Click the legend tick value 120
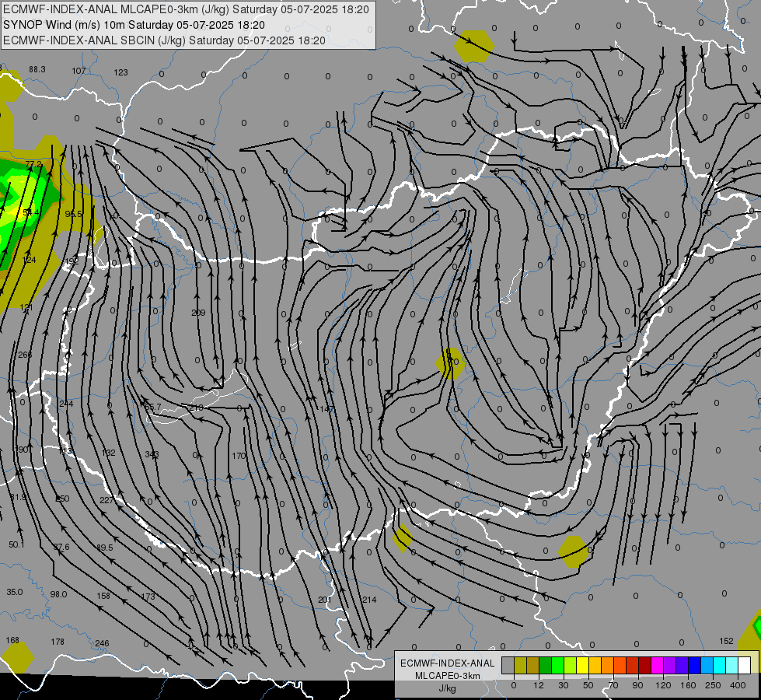This screenshot has width=761, height=700. click(663, 685)
